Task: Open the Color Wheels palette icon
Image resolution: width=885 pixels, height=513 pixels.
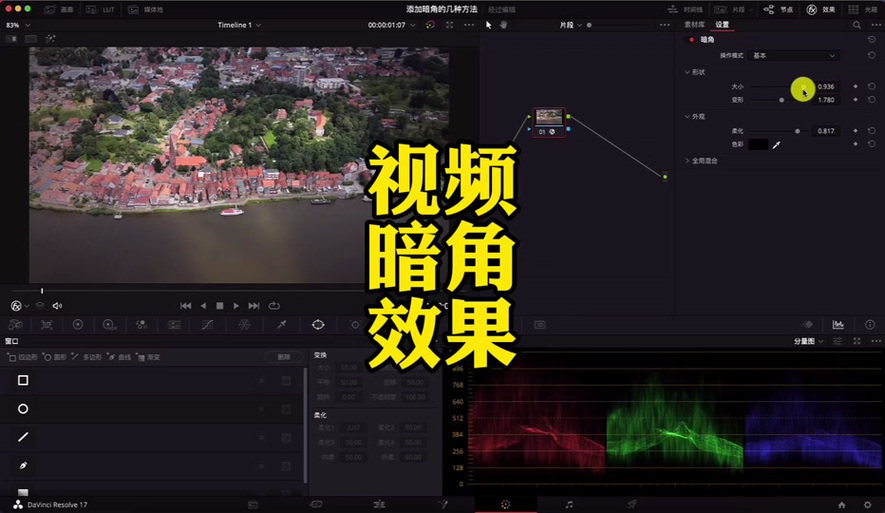Action: [78, 325]
